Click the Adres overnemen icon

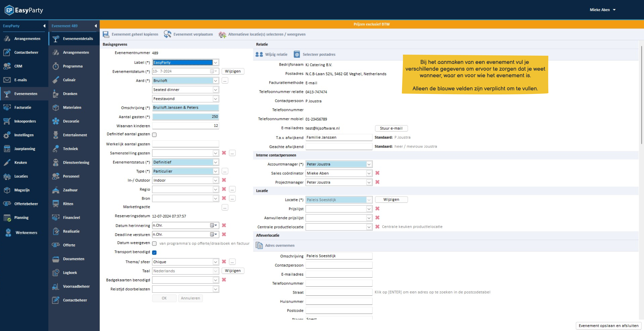(259, 245)
